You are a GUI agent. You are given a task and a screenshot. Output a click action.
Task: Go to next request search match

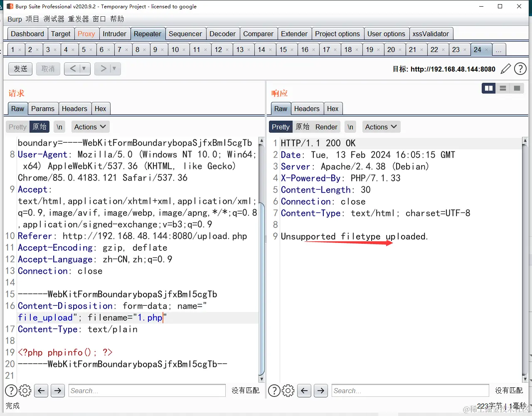click(x=58, y=391)
